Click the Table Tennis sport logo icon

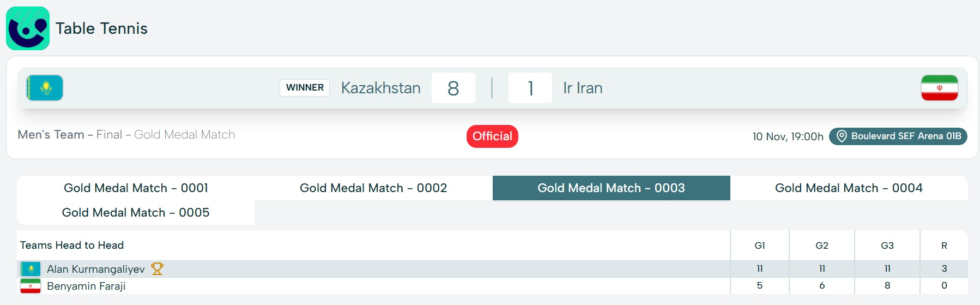[x=28, y=28]
